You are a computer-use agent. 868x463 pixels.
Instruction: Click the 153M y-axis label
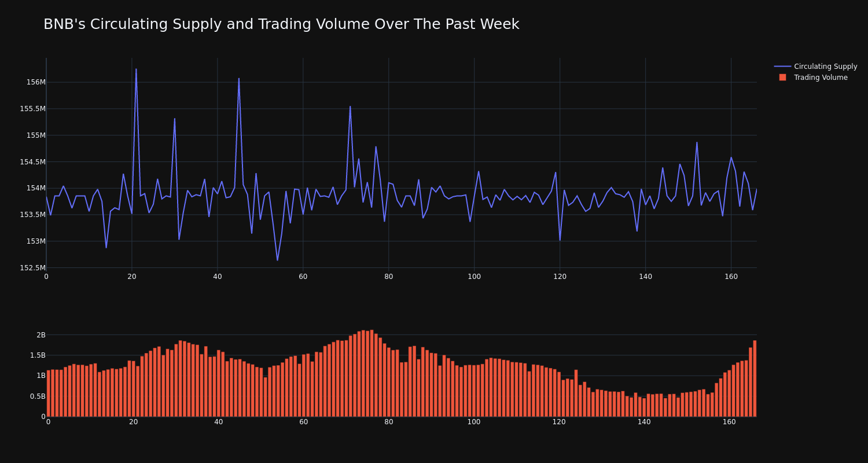coord(36,241)
